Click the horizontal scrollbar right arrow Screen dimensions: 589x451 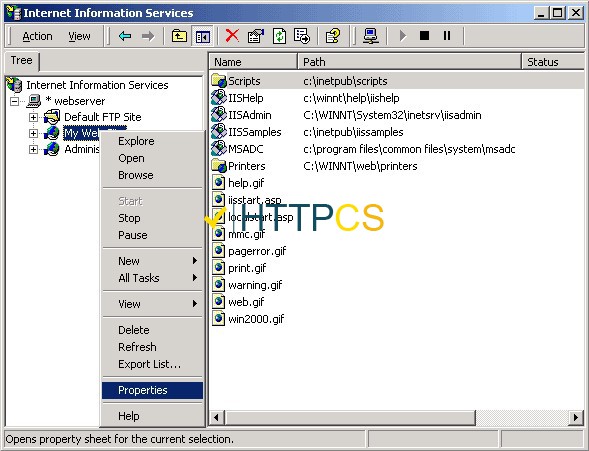(576, 418)
